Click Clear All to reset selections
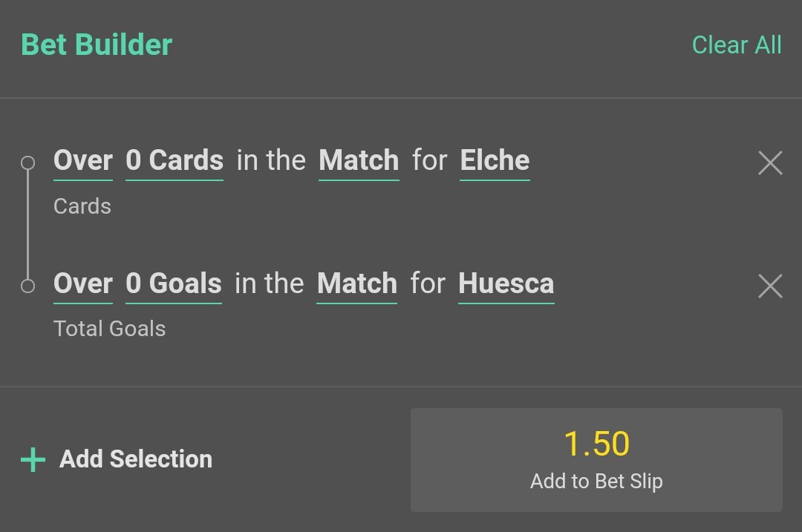This screenshot has width=802, height=532. [x=737, y=45]
